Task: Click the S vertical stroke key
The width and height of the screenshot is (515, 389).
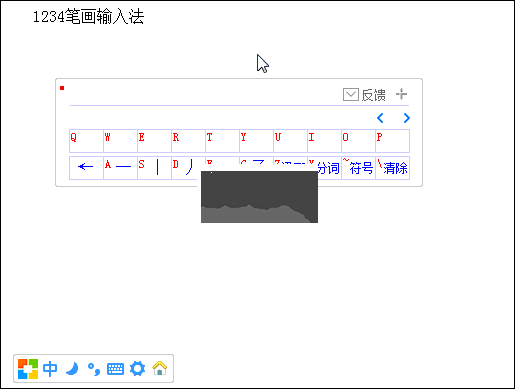Action: [x=155, y=168]
